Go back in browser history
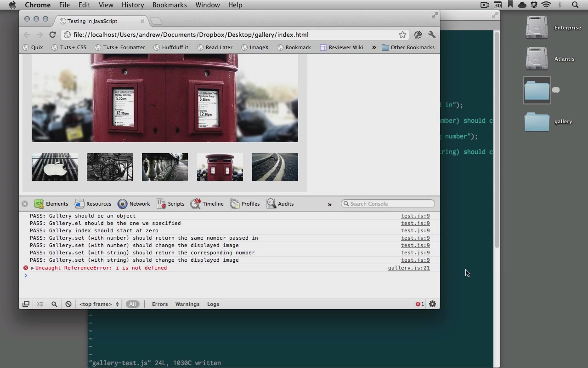 pos(27,34)
